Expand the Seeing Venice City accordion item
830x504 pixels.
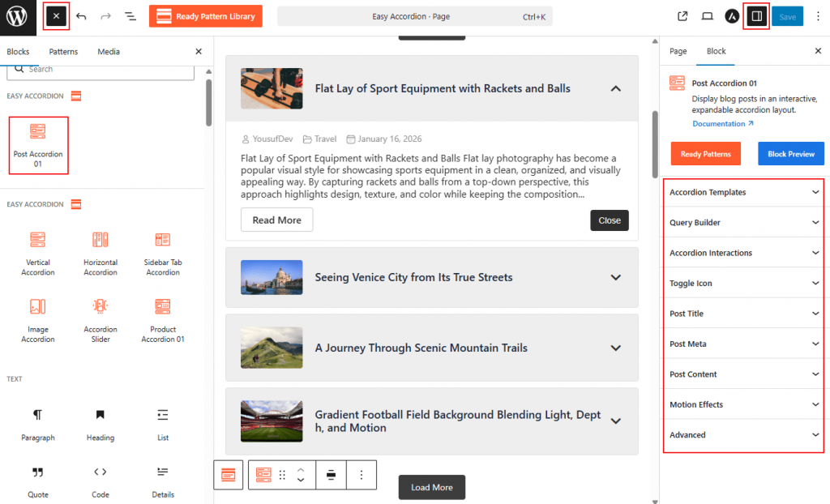615,277
